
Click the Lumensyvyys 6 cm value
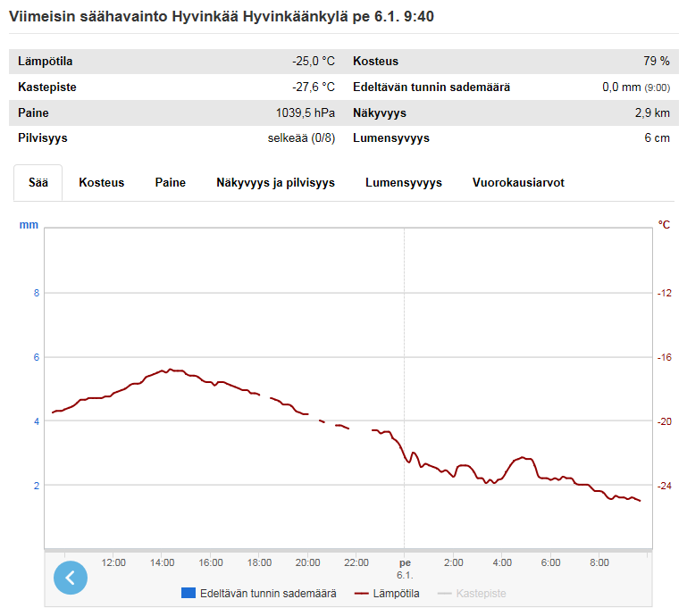(657, 137)
